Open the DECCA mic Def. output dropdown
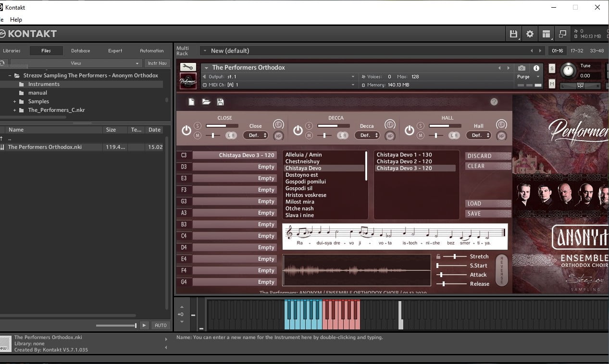Viewport: 609px width, 364px height. [367, 135]
